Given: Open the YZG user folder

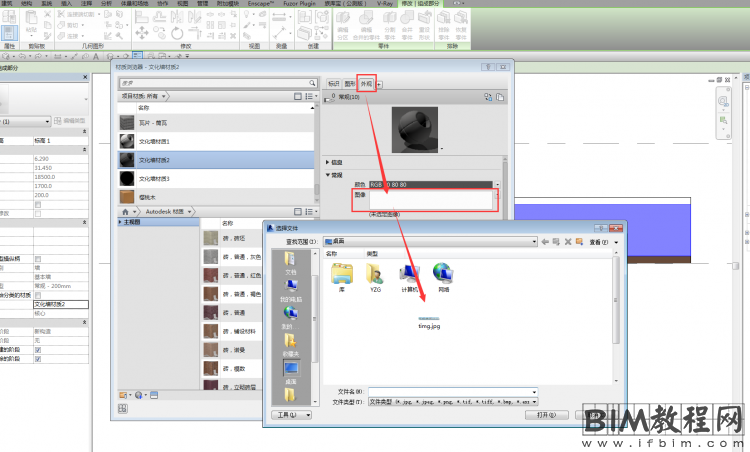Looking at the screenshot, I should pyautogui.click(x=374, y=274).
